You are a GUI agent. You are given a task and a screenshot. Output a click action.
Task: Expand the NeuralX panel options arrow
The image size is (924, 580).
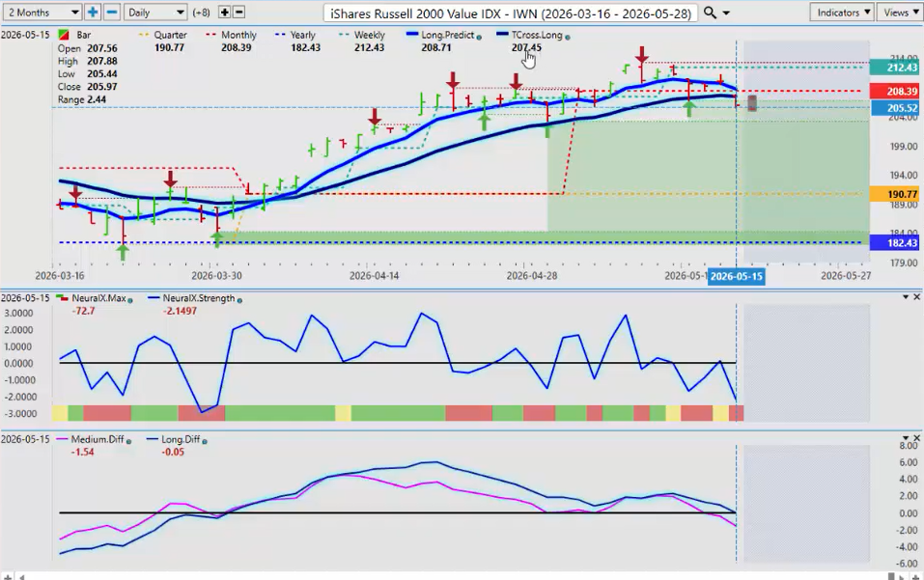pyautogui.click(x=906, y=297)
